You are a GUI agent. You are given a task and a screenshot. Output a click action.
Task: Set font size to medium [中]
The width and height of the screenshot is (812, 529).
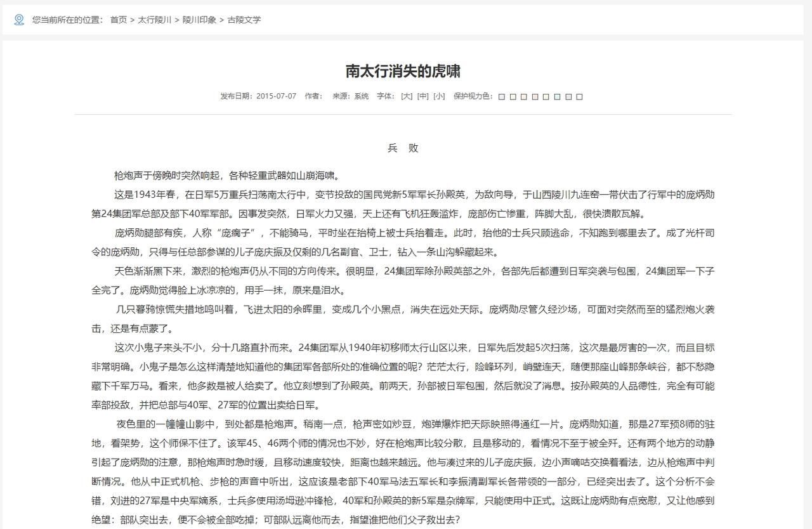(422, 96)
